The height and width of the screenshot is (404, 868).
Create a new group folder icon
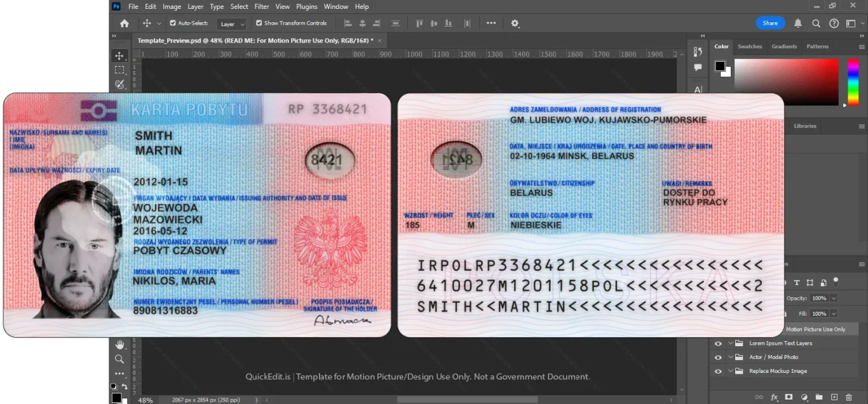click(x=819, y=397)
